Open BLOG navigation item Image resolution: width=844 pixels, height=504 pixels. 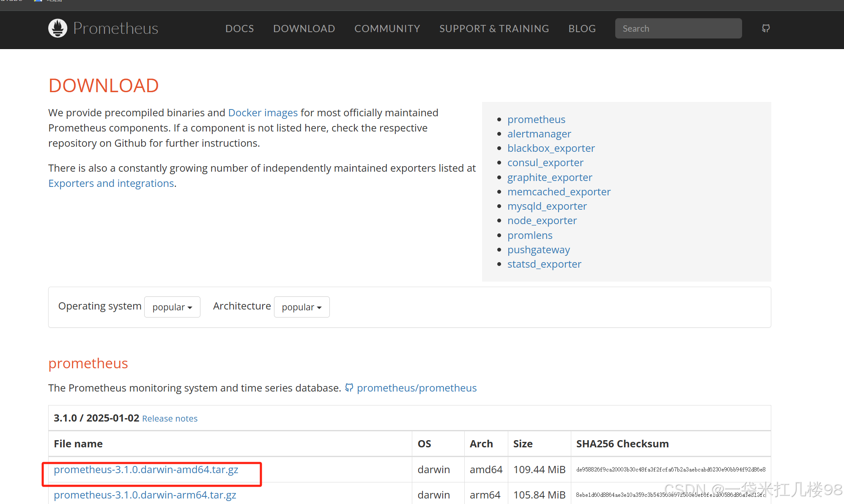tap(582, 28)
